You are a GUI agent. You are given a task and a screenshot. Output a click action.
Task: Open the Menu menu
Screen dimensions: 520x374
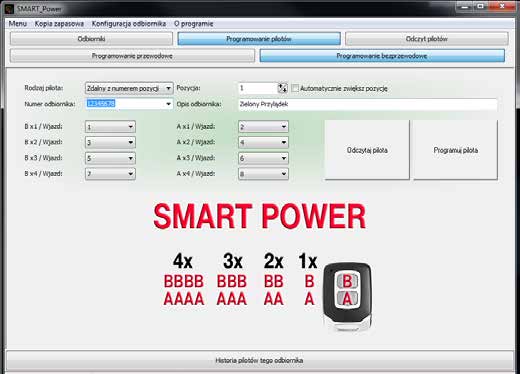click(18, 24)
